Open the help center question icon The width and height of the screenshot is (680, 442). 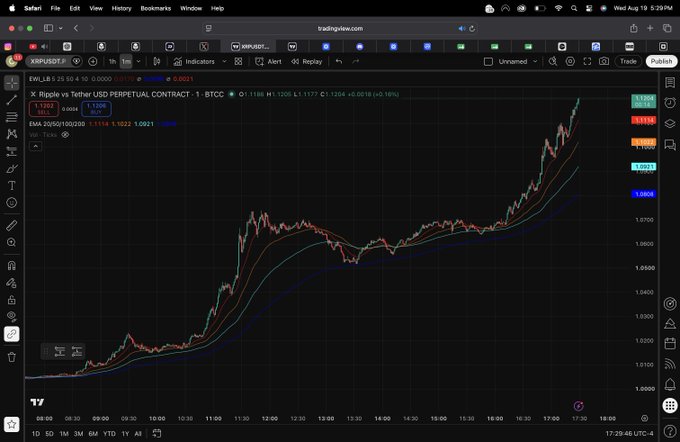(x=670, y=430)
